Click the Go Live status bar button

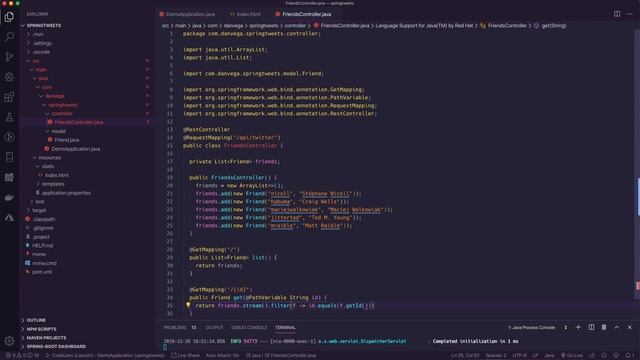572,356
